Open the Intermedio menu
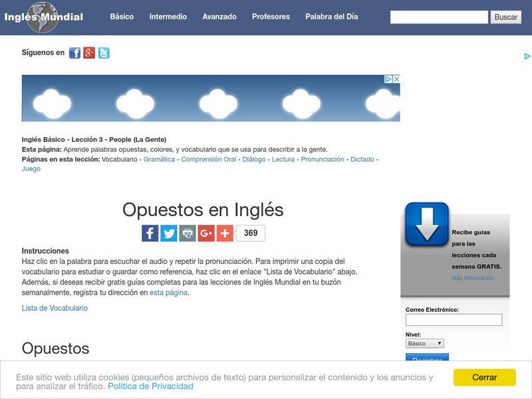Viewport: 532px width, 399px height. click(x=168, y=17)
